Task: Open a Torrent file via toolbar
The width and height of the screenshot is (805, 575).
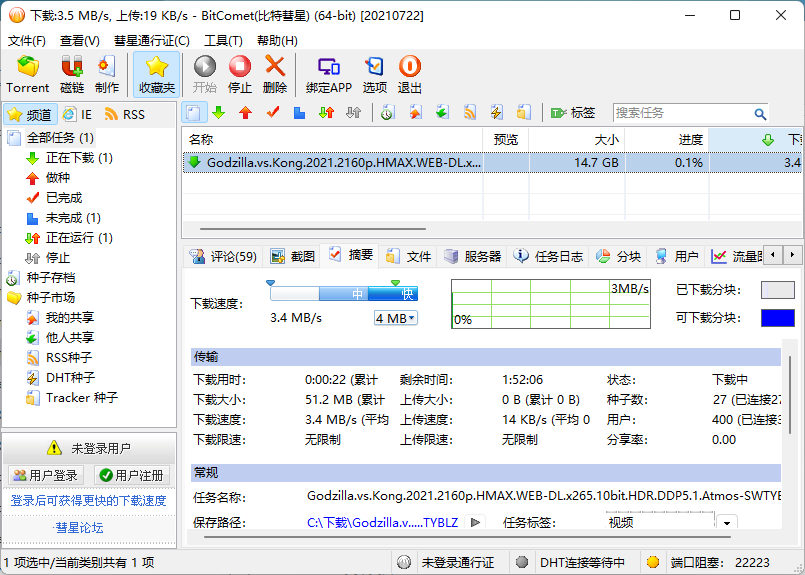Action: (x=28, y=74)
